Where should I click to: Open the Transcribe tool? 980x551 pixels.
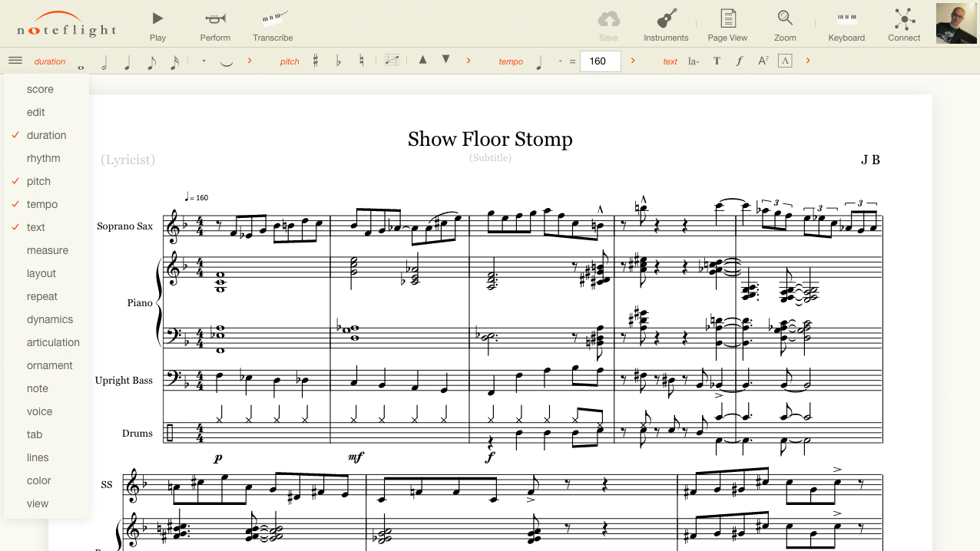tap(273, 25)
